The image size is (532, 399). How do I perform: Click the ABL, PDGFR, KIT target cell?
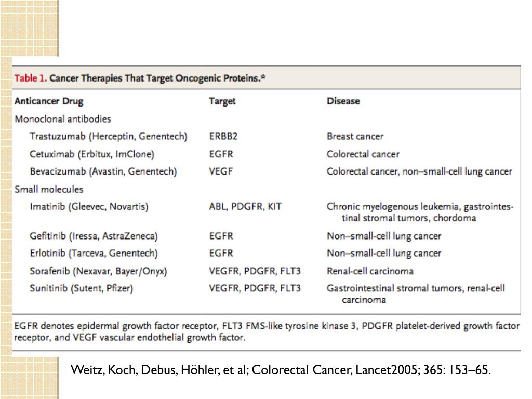[x=245, y=207]
